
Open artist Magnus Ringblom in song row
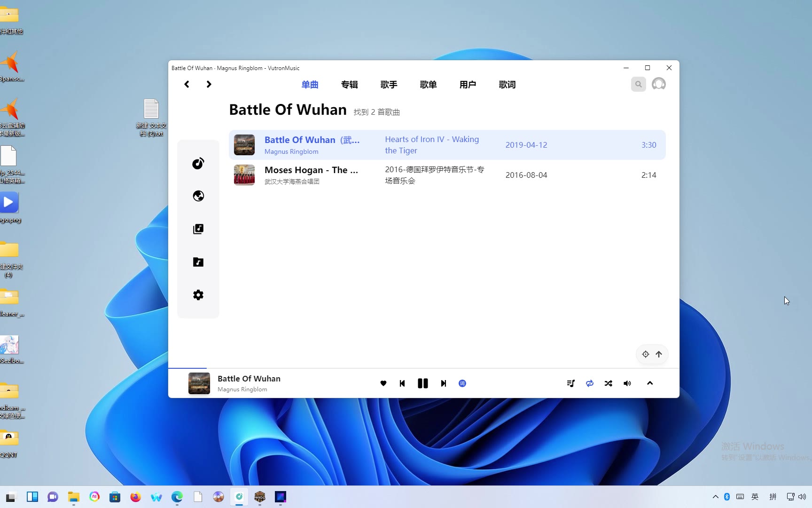[291, 151]
